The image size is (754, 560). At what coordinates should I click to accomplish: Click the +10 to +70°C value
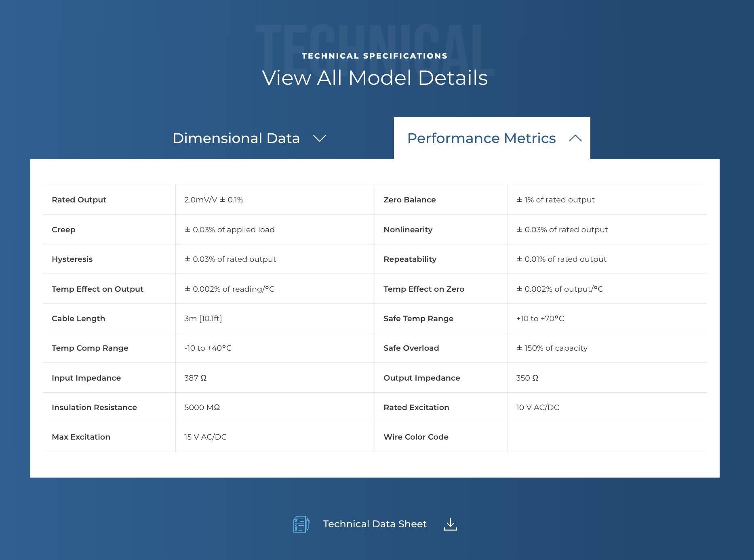[x=540, y=318]
